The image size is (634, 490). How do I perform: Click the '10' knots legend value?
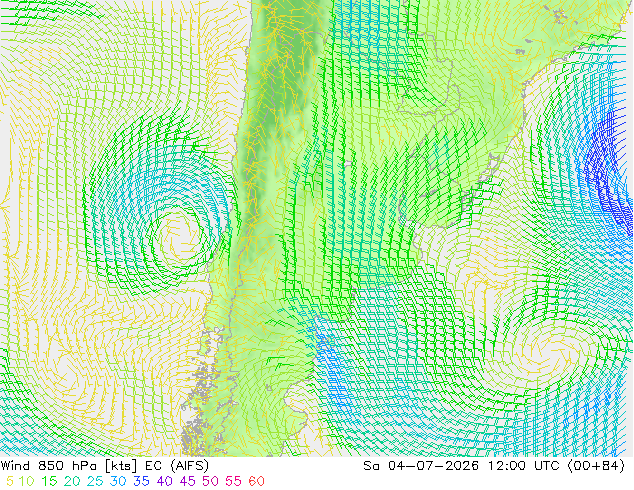27,481
